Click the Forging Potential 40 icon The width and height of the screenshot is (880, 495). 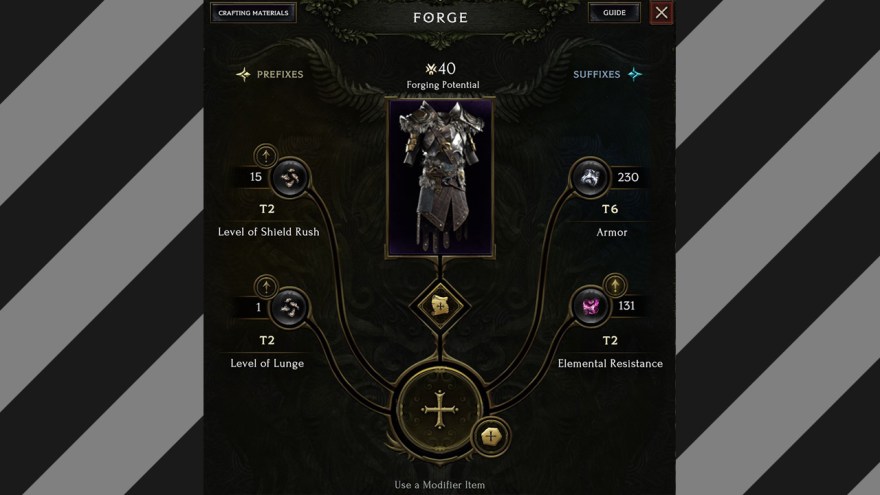431,69
